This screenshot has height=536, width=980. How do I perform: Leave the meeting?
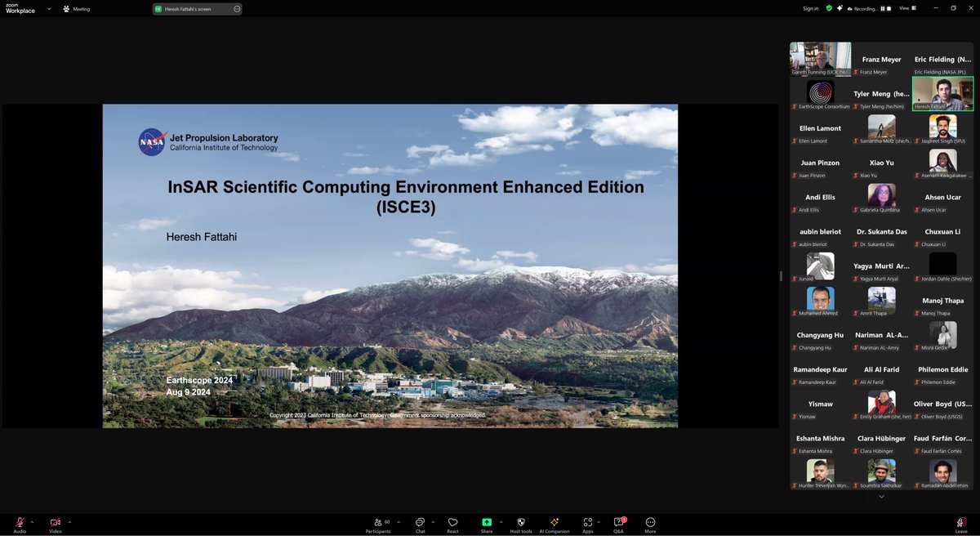[961, 525]
